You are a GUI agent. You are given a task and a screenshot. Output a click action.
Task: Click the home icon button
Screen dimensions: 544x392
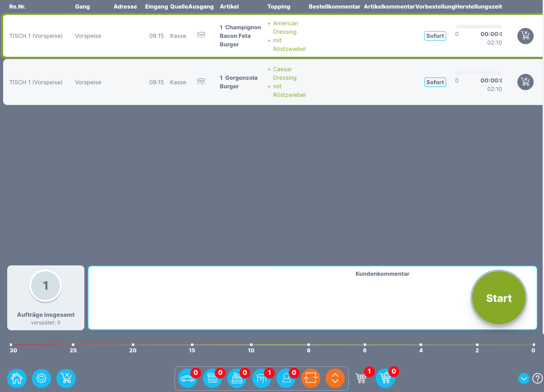tap(17, 378)
